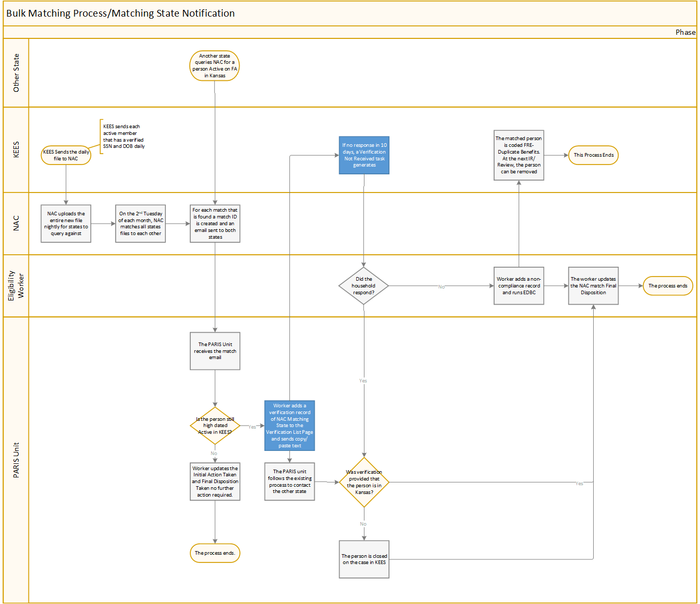
Task: Select the 'Worker updates the Initial Action Taken' box
Action: click(x=215, y=482)
